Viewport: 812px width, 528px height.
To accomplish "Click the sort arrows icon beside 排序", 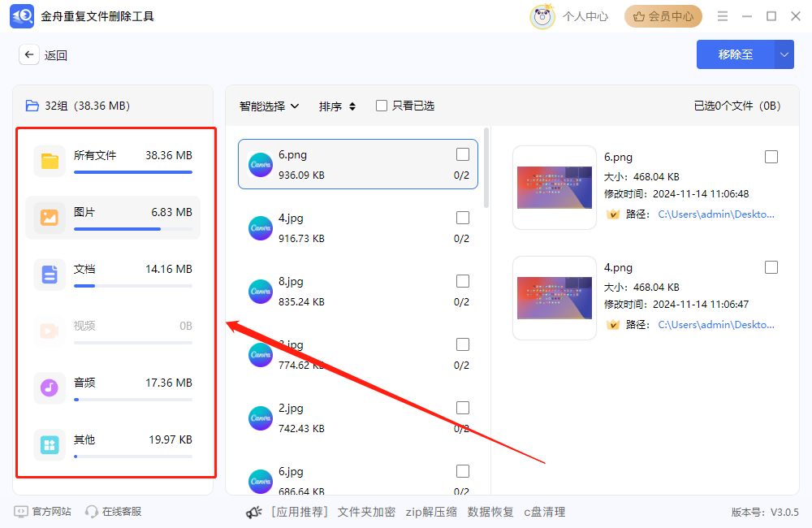I will click(352, 106).
